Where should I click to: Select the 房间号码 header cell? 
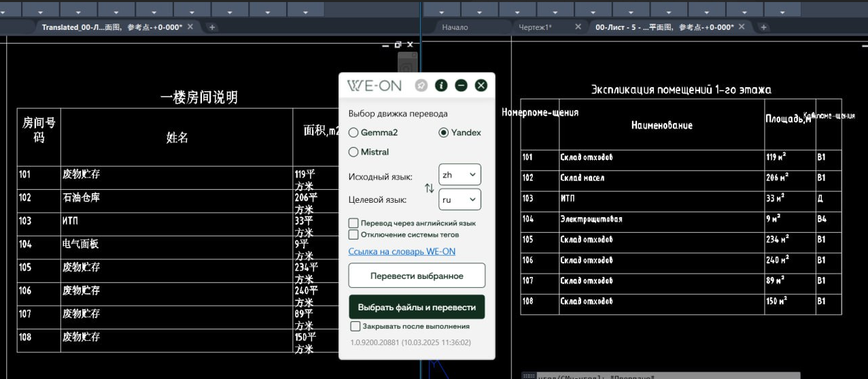tap(39, 129)
